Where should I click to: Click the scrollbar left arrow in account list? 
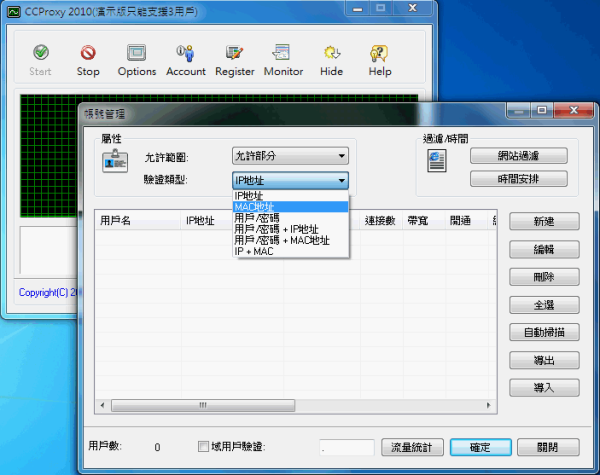(102, 405)
